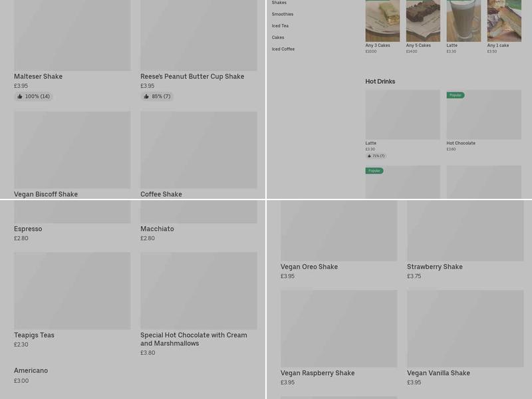
Task: Choose Iced Coffee from the category list
Action: (283, 49)
